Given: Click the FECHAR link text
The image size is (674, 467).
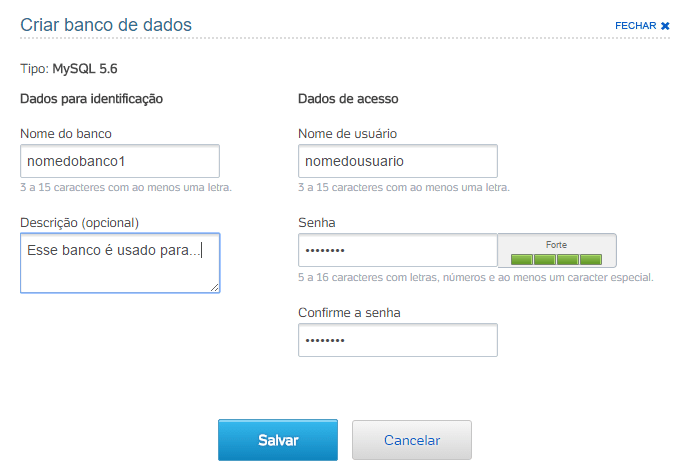Looking at the screenshot, I should click(635, 26).
